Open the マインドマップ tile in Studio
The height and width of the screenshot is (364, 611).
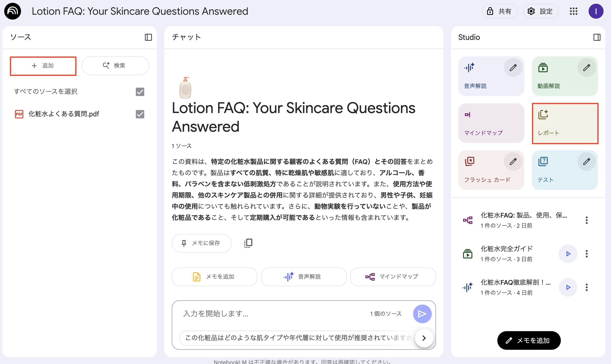tap(491, 123)
